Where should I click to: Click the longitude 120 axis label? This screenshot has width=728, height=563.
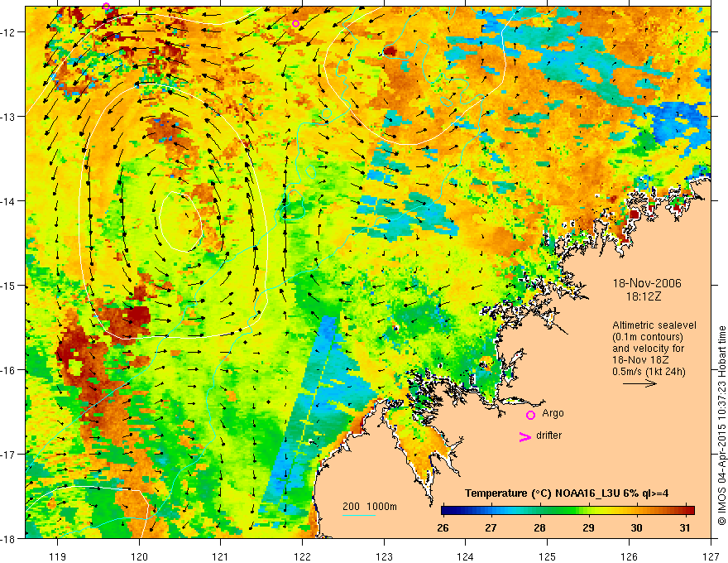139,557
